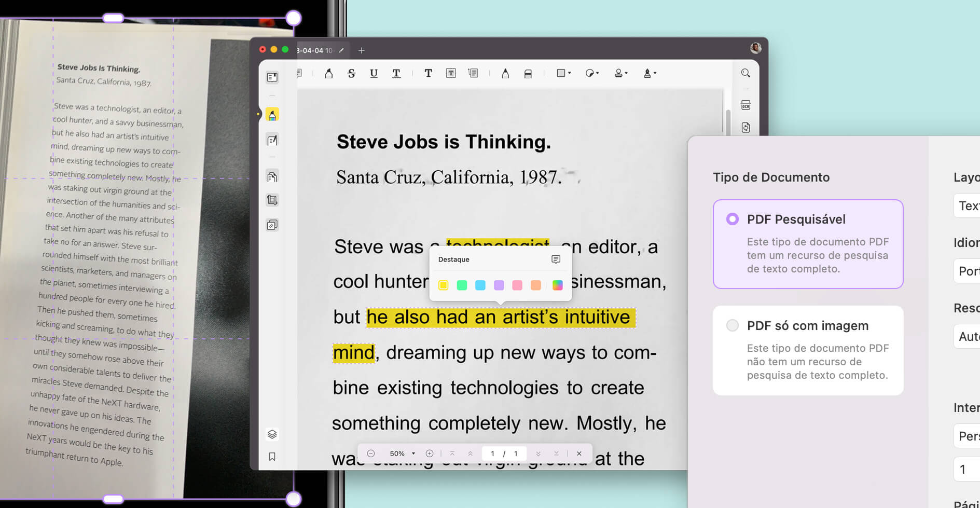This screenshot has width=980, height=508.
Task: Expand the rectangle Shapes dropdown
Action: pyautogui.click(x=563, y=74)
